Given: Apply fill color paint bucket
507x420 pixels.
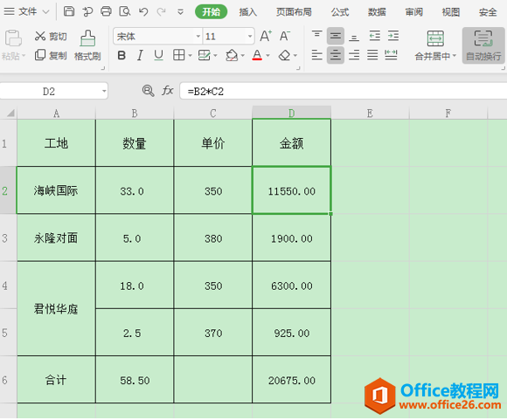Looking at the screenshot, I should 232,55.
